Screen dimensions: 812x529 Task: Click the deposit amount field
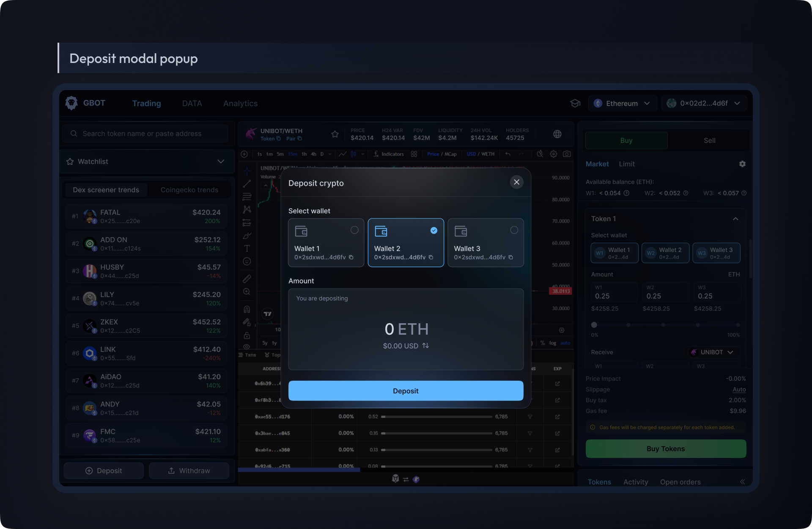tap(406, 329)
